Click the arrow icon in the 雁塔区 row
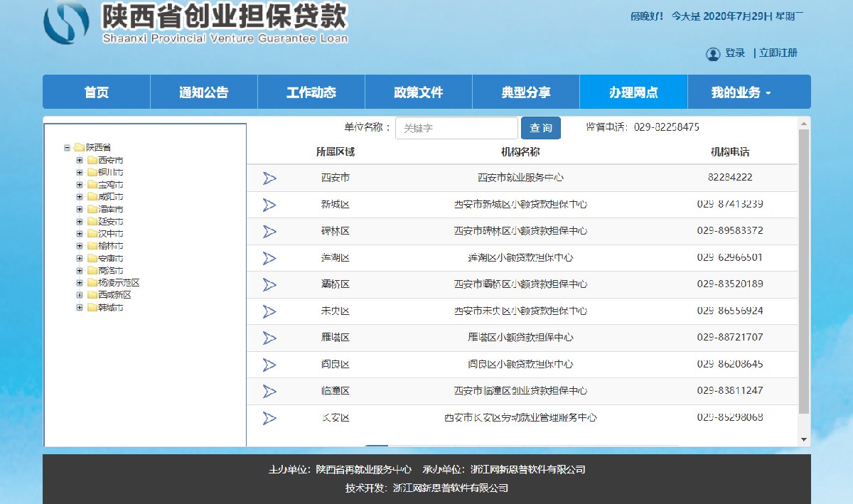 click(x=269, y=338)
